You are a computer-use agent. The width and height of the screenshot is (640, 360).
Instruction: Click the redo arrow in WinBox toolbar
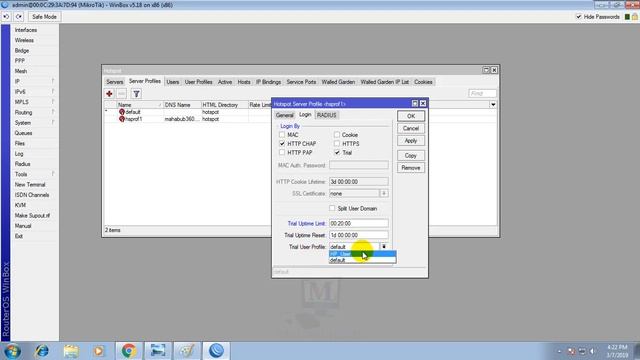pyautogui.click(x=19, y=17)
